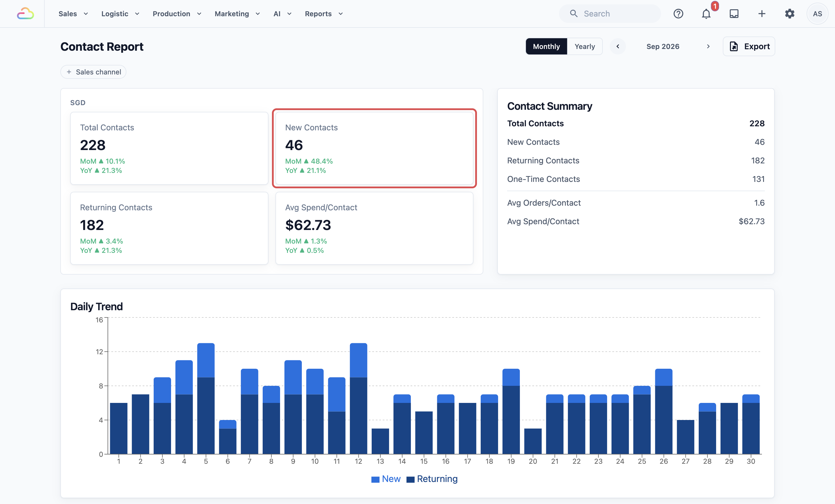Add a Sales channel filter
Image resolution: width=835 pixels, height=504 pixels.
point(93,72)
